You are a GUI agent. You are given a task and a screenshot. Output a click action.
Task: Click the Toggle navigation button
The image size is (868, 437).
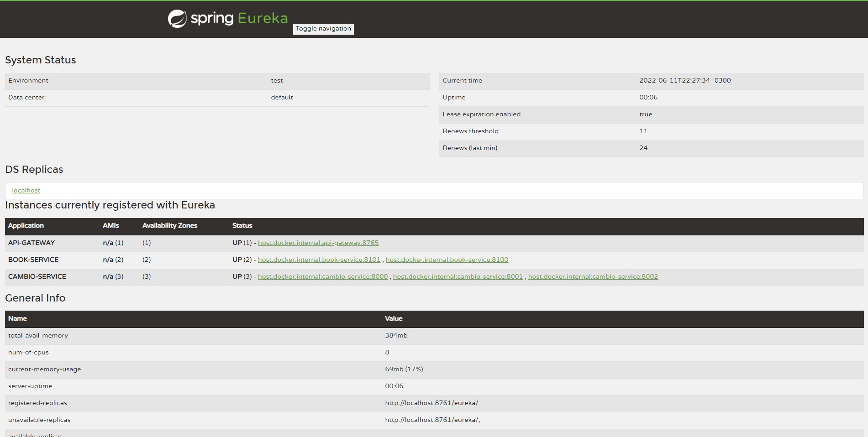pyautogui.click(x=323, y=29)
